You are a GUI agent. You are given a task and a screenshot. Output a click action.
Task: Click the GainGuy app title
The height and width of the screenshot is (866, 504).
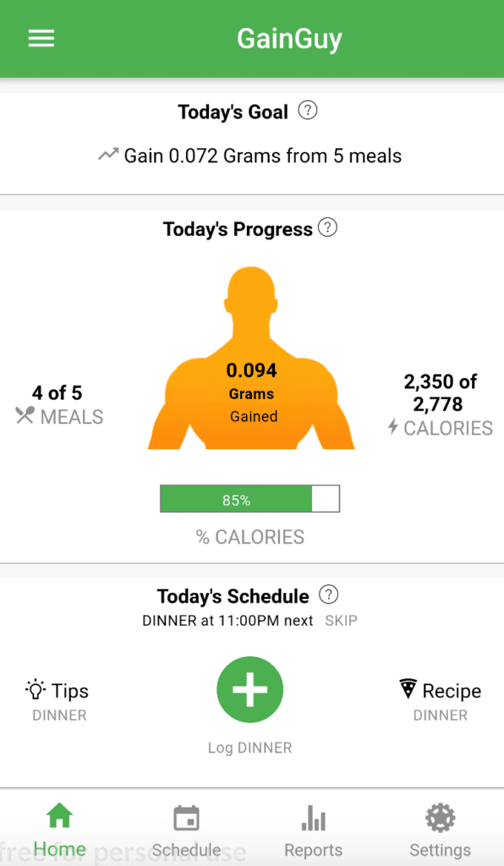tap(289, 38)
